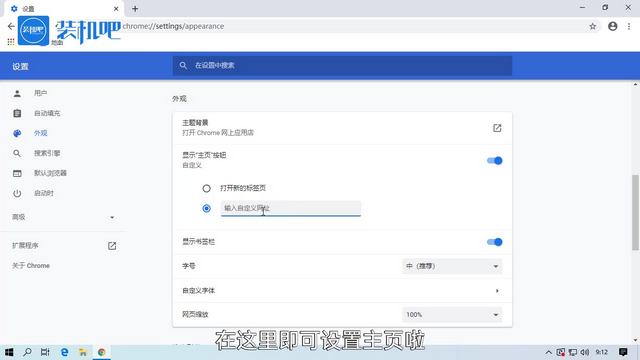Go to 自动填充 settings section
Viewport: 640px width, 360px height.
tap(47, 113)
